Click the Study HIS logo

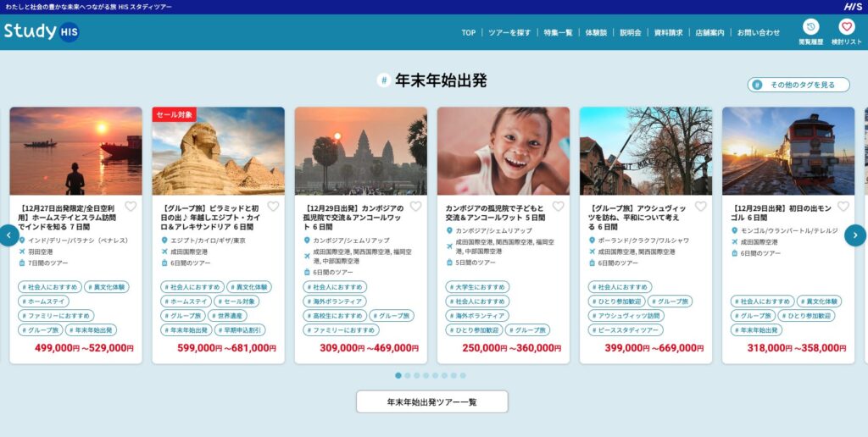tap(42, 31)
